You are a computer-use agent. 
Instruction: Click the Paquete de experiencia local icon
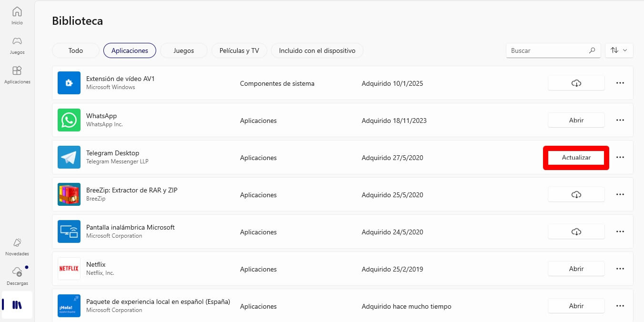pyautogui.click(x=69, y=306)
